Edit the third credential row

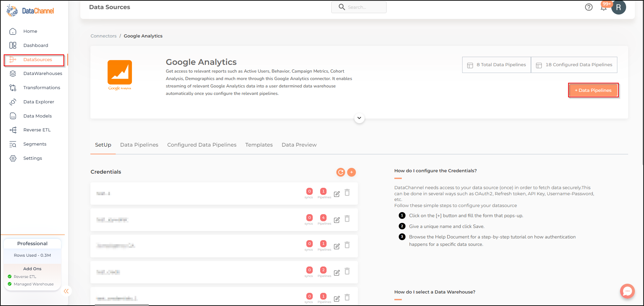pos(337,246)
